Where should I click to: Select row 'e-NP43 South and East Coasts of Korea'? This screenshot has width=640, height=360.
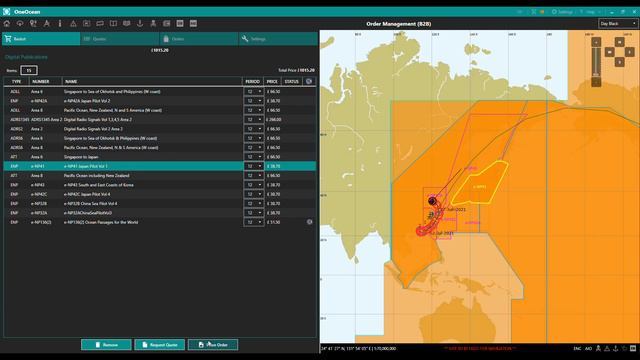point(160,185)
